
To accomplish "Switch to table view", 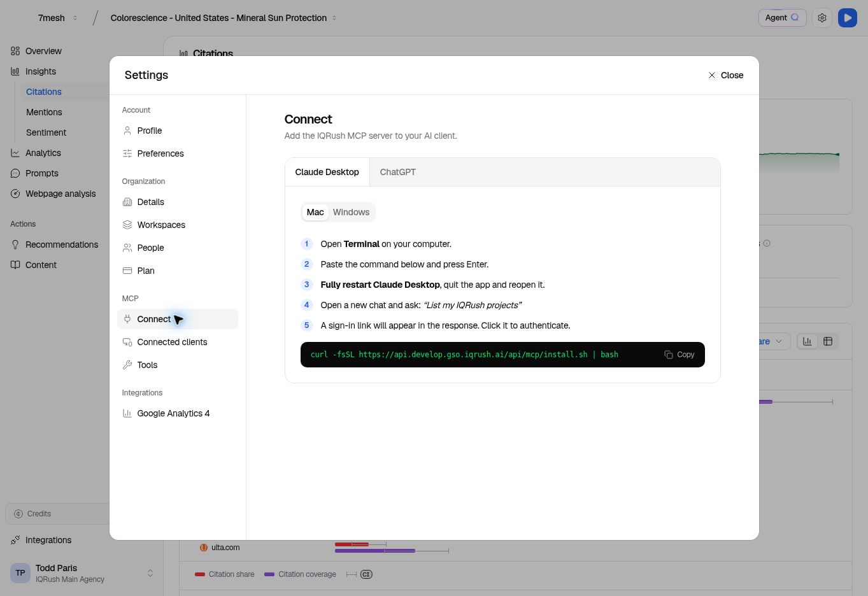I will [x=828, y=341].
